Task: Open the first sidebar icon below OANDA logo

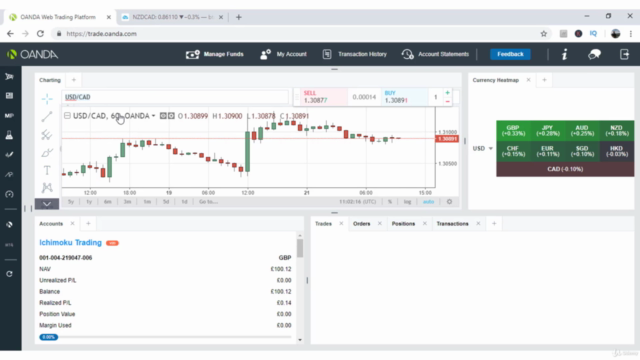Action: [x=9, y=76]
